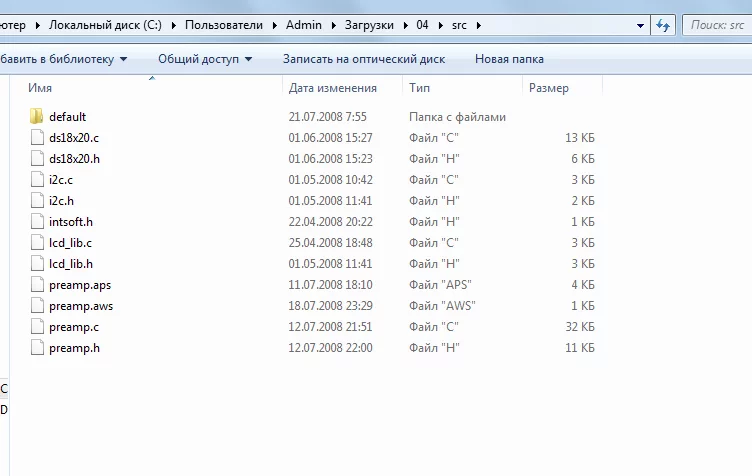
Task: Open the add-to-library dropdown menu
Action: pos(64,59)
